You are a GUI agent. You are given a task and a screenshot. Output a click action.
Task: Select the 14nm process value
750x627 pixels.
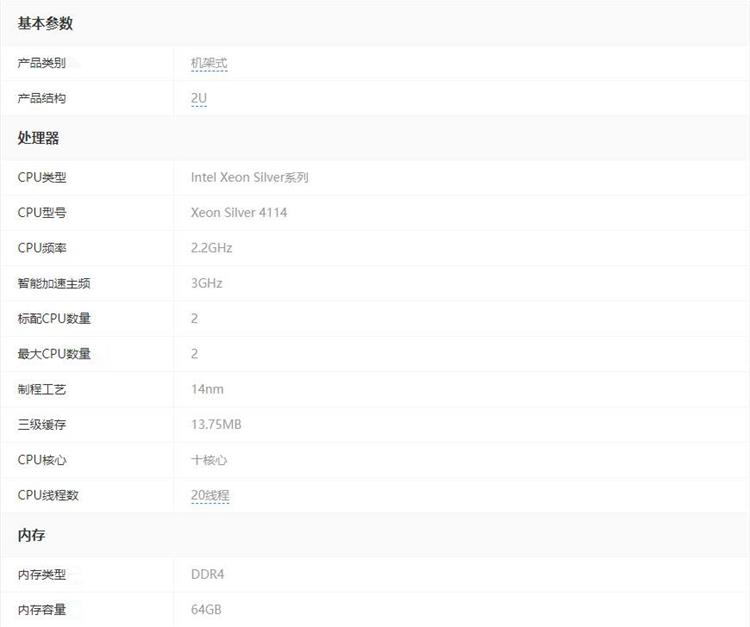[x=207, y=389]
